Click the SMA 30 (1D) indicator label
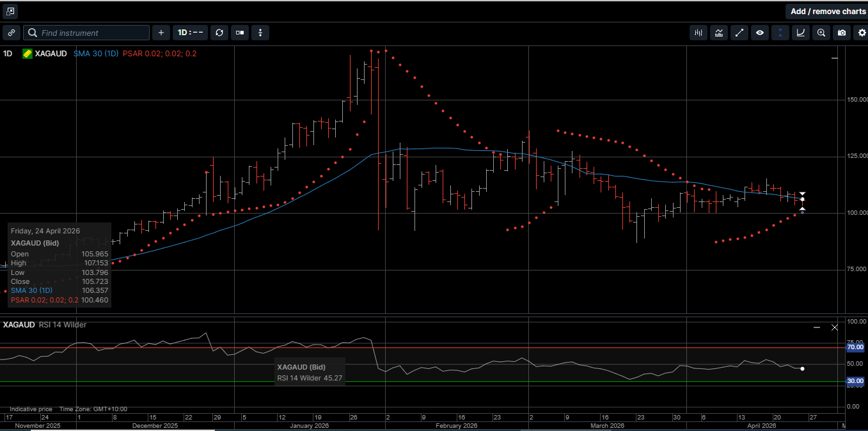868x431 pixels. pos(95,54)
